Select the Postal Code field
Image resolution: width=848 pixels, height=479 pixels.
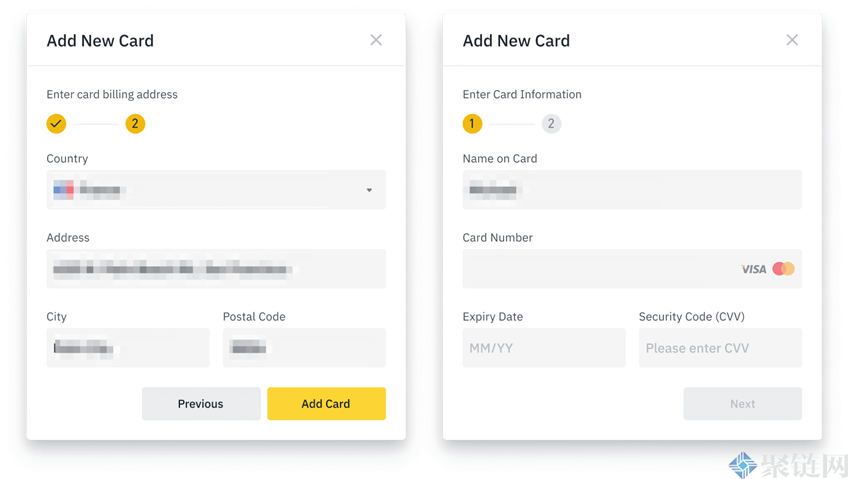pos(304,348)
